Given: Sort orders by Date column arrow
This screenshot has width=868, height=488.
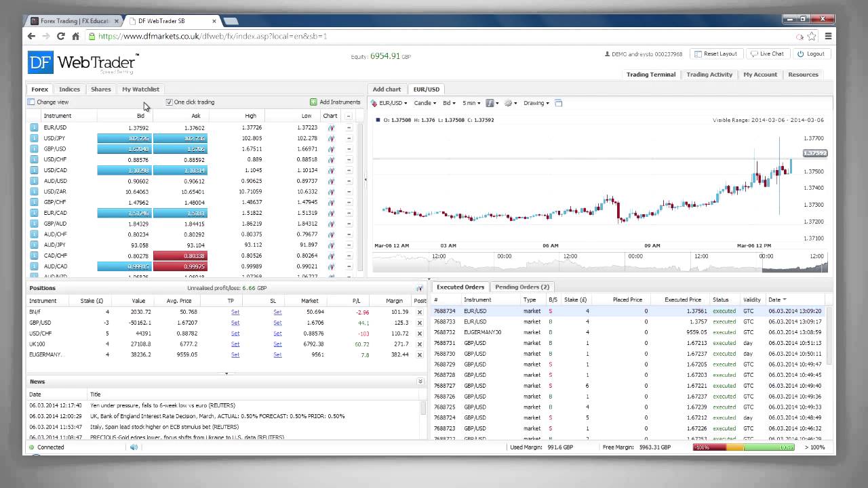Looking at the screenshot, I should click(x=785, y=300).
